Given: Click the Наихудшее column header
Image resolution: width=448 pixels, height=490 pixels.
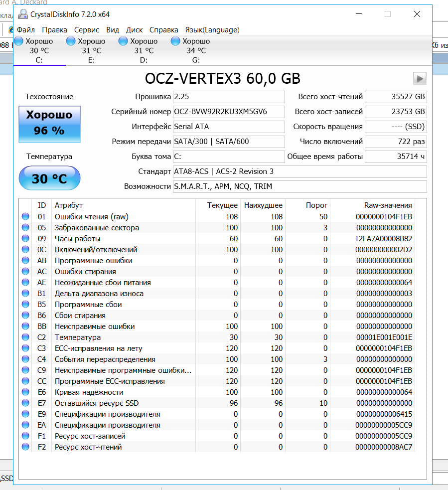Looking at the screenshot, I should tap(263, 205).
